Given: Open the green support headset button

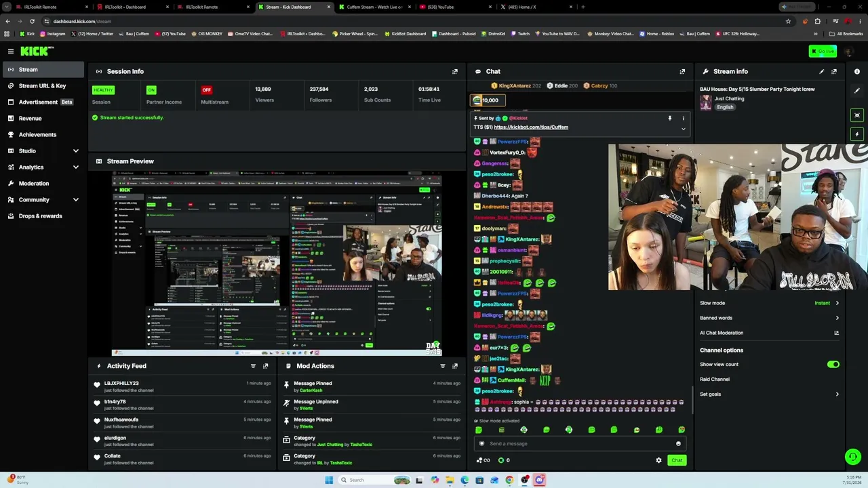Looking at the screenshot, I should (x=853, y=457).
